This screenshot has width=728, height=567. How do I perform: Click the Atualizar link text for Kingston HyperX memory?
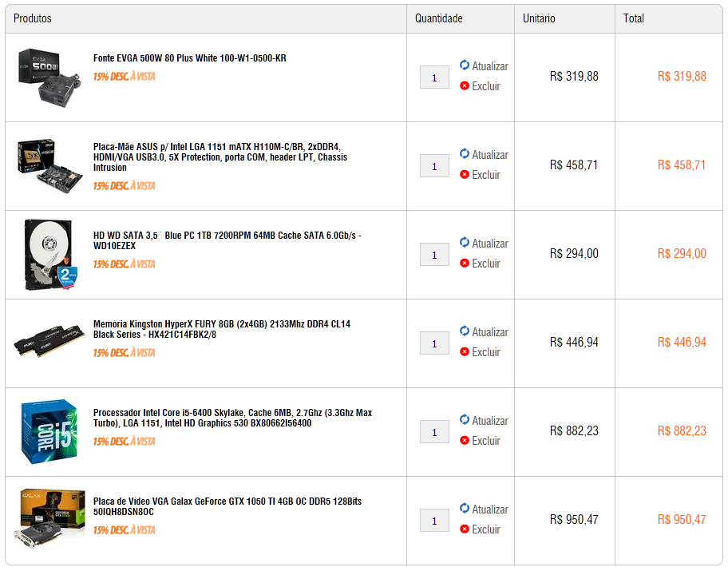[490, 332]
